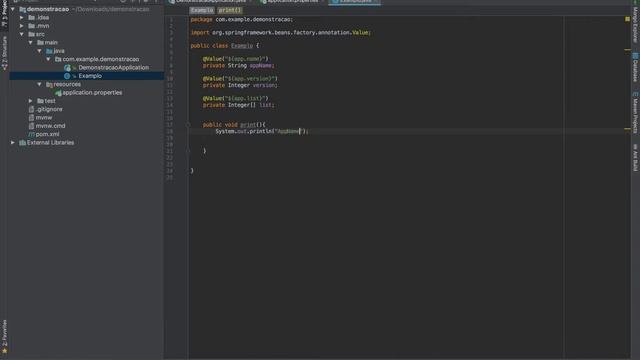Screen dimensions: 640x360
Task: Collapse the demonstracao project root
Action: tap(13, 9)
